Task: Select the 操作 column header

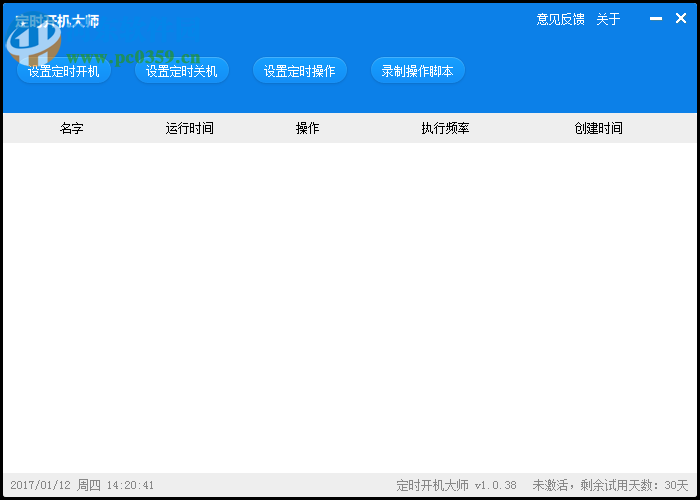Action: pos(307,129)
